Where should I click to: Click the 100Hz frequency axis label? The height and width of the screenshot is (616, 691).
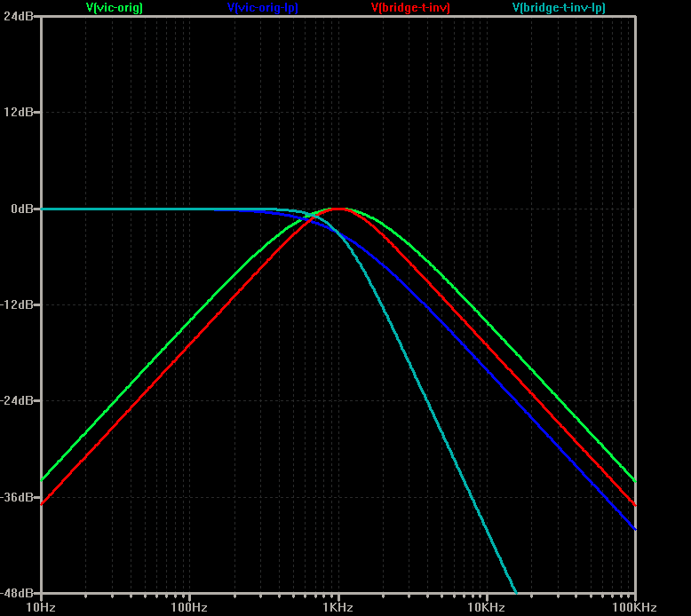[189, 608]
